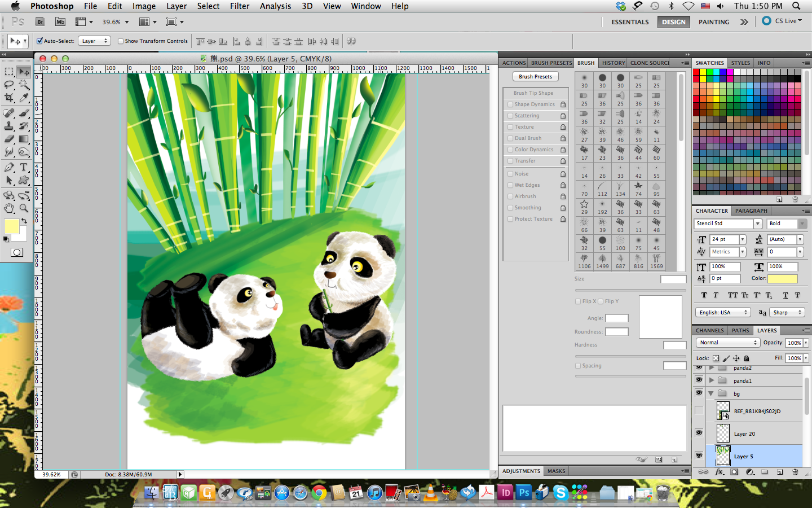Select the Magic Wand tool
Viewport: 812px width, 508px height.
pos(24,85)
